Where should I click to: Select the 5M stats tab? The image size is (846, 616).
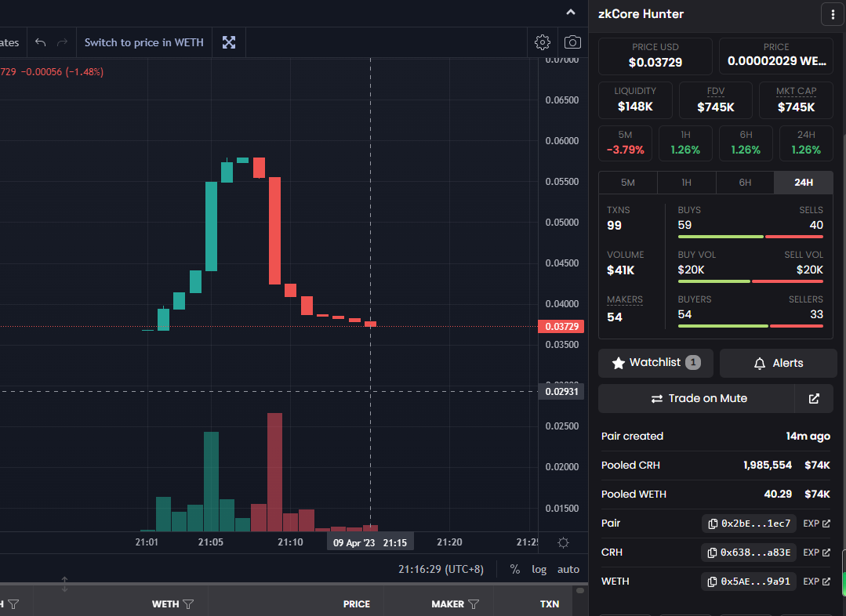tap(628, 183)
